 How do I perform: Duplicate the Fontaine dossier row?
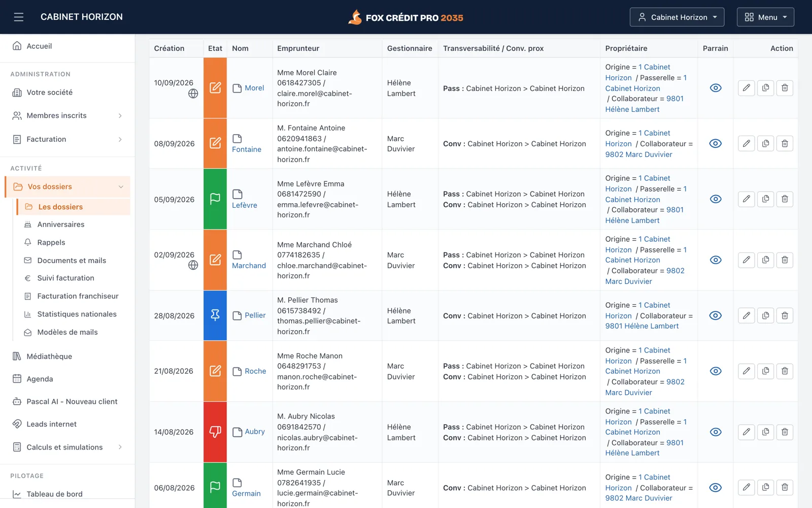765,143
